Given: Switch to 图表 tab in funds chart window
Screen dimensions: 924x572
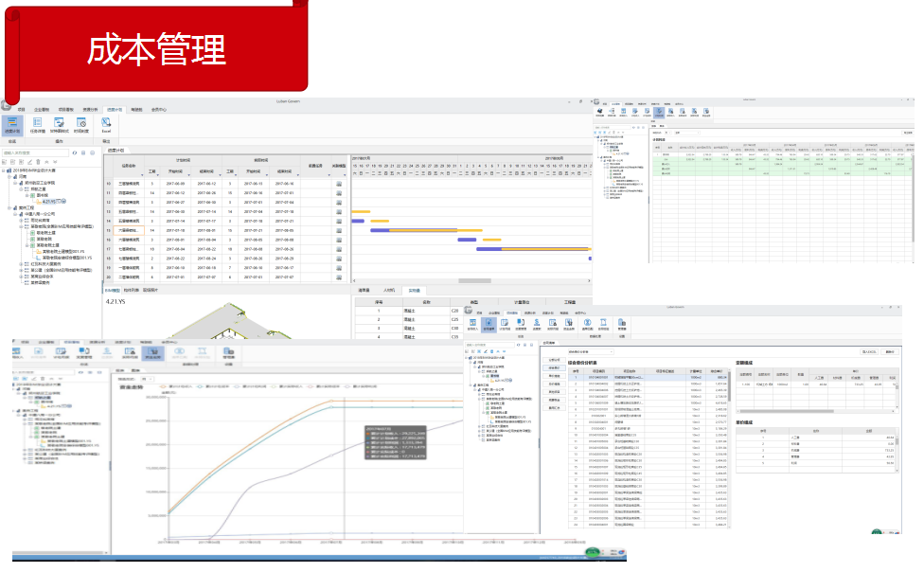Looking at the screenshot, I should (135, 370).
